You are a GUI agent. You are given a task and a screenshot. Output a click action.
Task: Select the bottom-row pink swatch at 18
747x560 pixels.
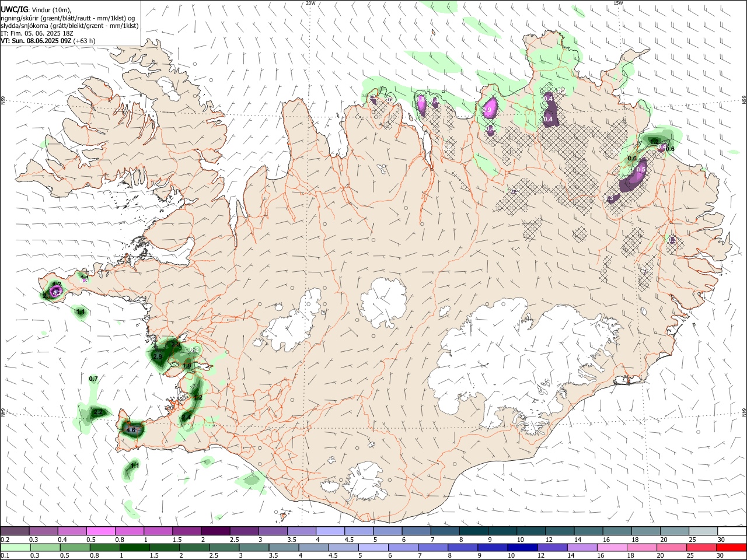pos(642,547)
